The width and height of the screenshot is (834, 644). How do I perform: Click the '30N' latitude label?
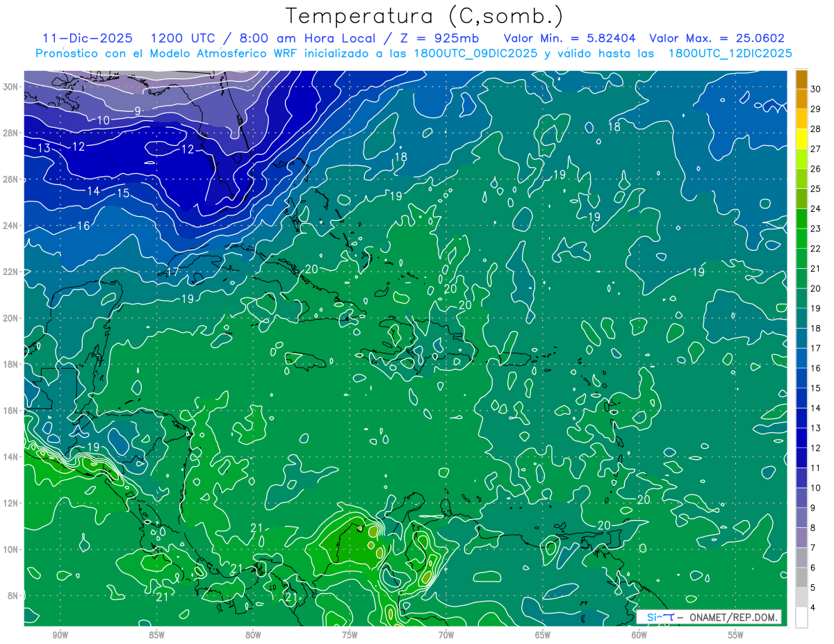click(12, 87)
